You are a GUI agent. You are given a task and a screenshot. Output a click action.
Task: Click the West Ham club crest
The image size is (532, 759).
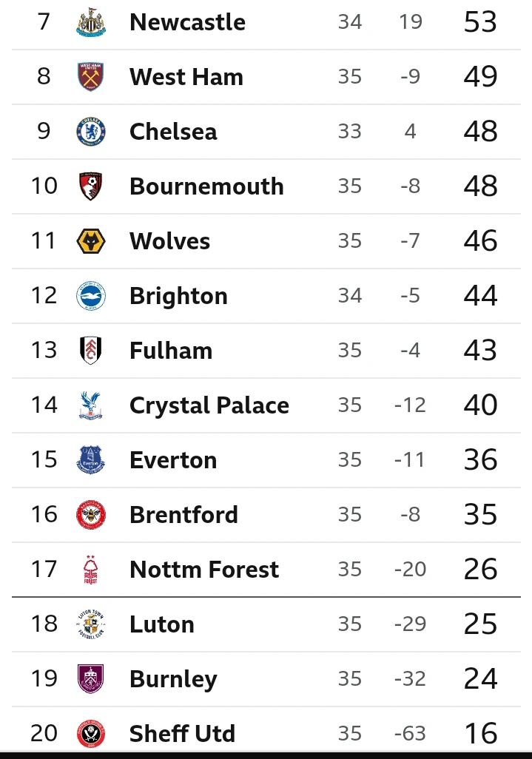[x=91, y=76]
